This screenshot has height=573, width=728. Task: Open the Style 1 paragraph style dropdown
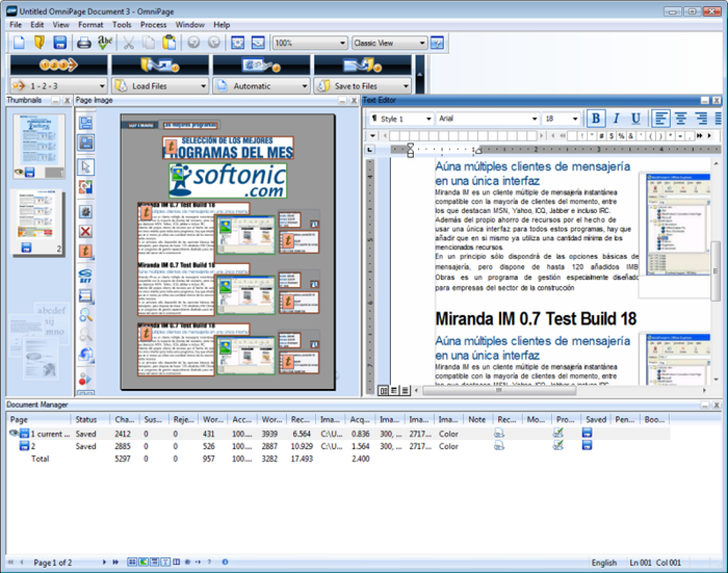click(x=428, y=119)
